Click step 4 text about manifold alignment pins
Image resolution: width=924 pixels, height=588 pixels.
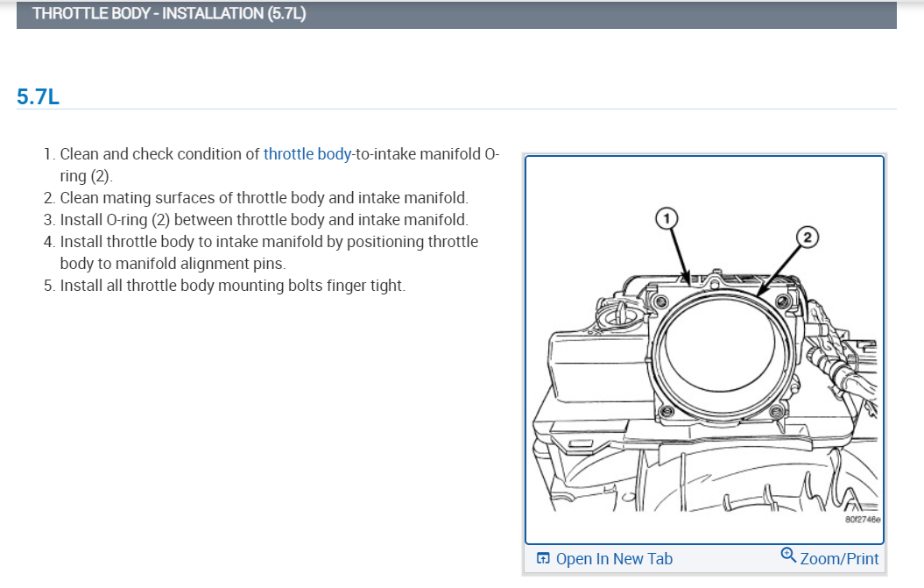point(269,252)
